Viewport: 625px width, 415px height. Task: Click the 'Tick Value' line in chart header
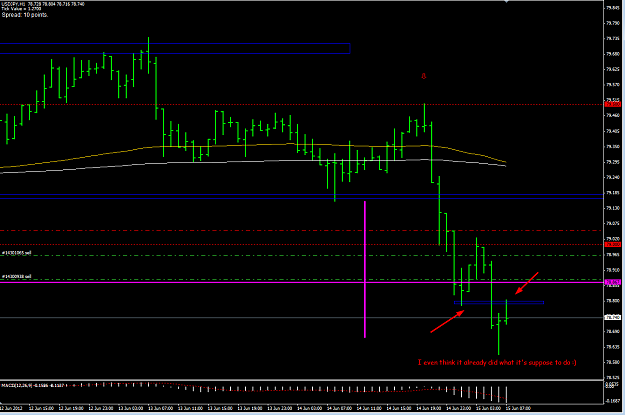click(21, 9)
